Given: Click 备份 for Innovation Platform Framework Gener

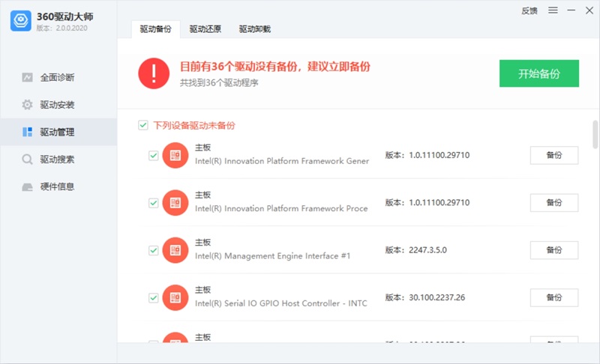Looking at the screenshot, I should 554,155.
